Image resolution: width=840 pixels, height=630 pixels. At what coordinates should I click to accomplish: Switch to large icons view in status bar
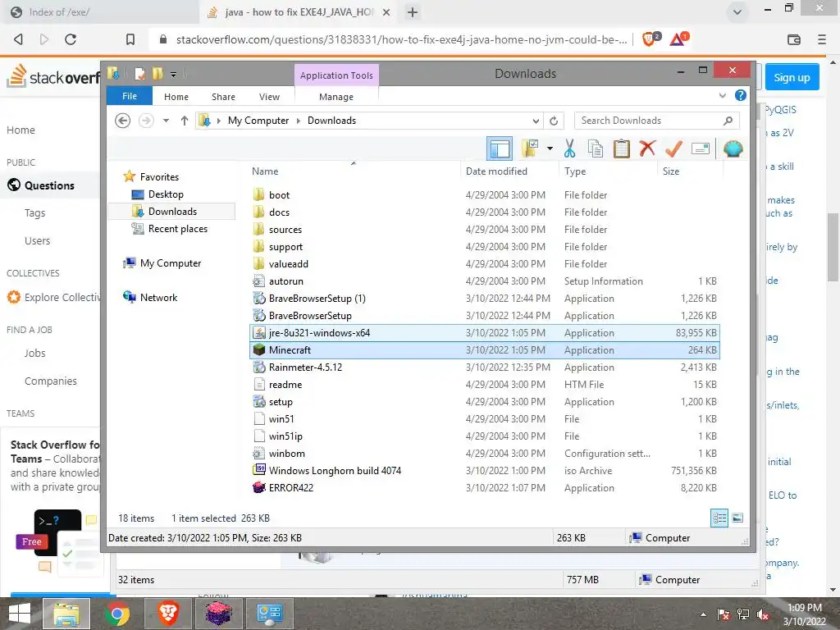(x=737, y=518)
